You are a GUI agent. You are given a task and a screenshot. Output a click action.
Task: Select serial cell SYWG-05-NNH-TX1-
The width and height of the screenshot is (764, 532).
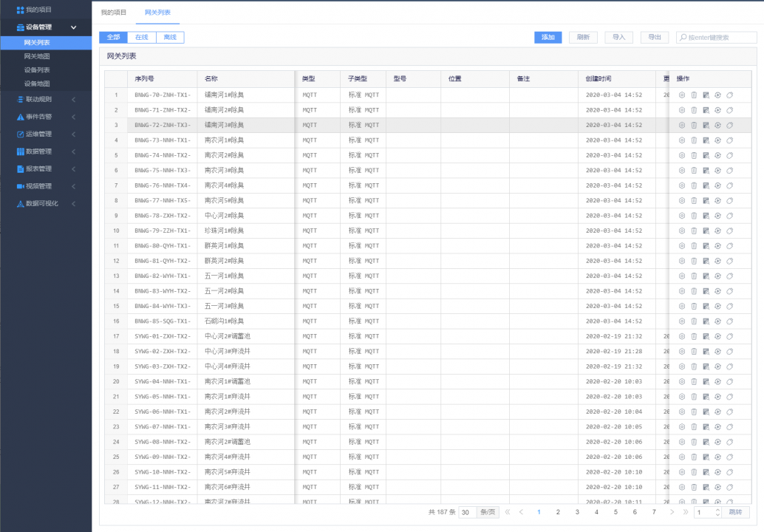(x=163, y=397)
